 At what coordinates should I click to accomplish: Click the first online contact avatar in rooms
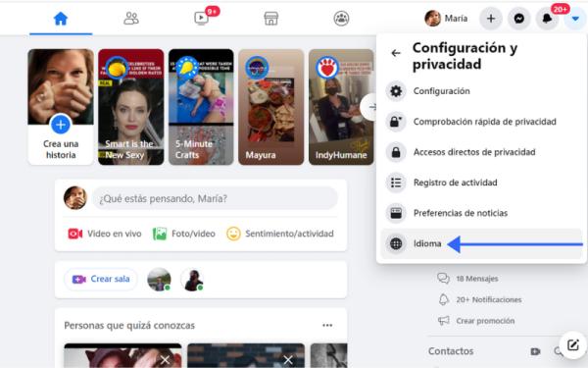(x=159, y=280)
